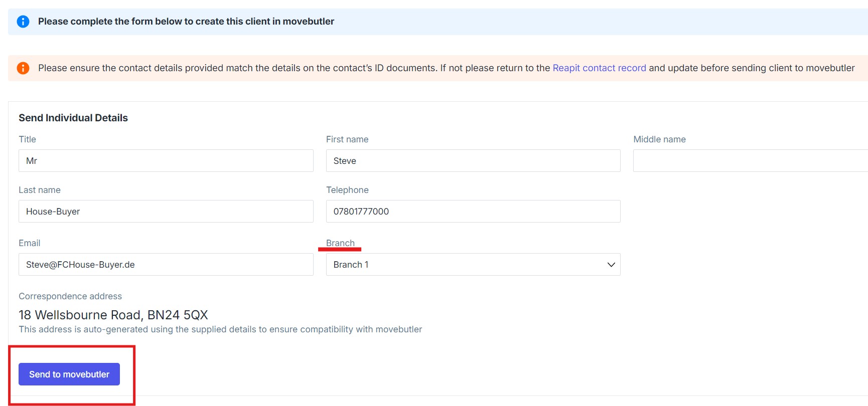Click the Send Individual Details heading
The image size is (868, 406).
73,118
